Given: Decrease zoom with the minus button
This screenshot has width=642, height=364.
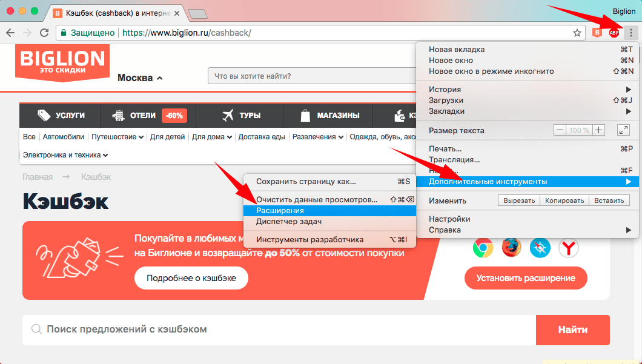Looking at the screenshot, I should tap(560, 130).
